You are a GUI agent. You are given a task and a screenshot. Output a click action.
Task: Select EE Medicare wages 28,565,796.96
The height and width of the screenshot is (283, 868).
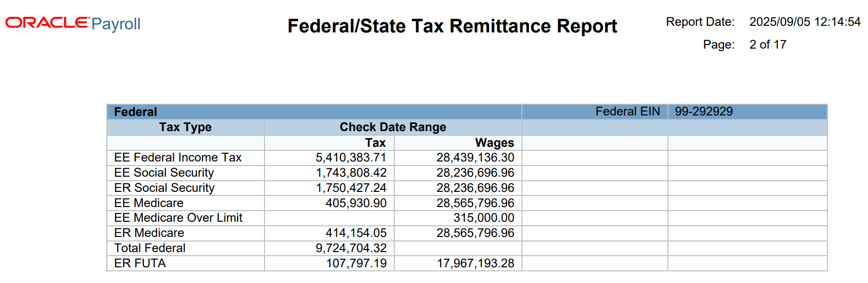point(475,203)
